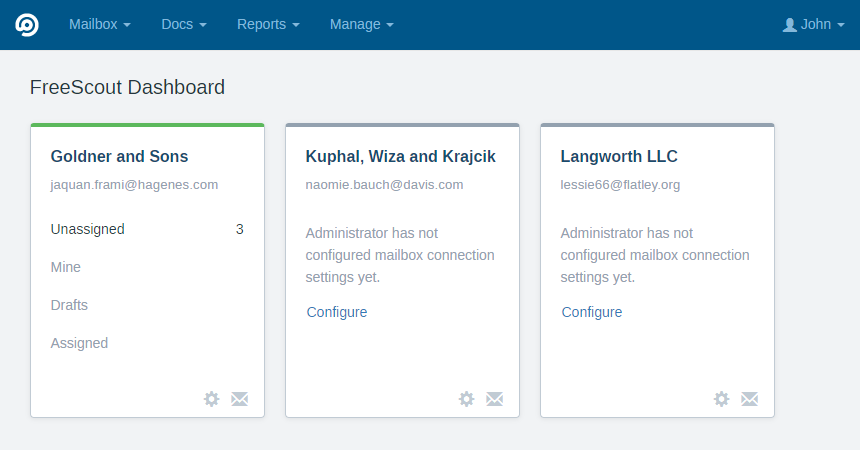860x450 pixels.
Task: Open the Unassigned folder with 3 conversations
Action: 147,229
